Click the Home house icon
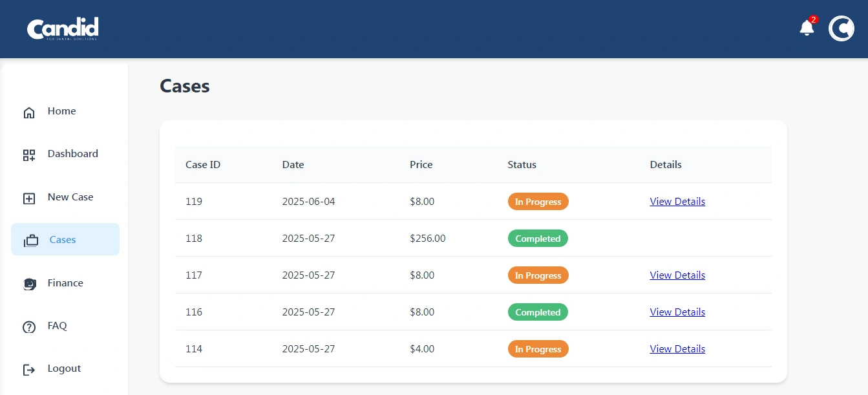Screen dimensions: 868x395 pyautogui.click(x=29, y=112)
